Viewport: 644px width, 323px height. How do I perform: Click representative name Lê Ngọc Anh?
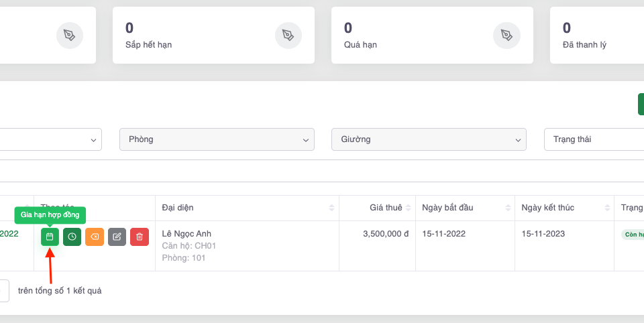point(186,234)
